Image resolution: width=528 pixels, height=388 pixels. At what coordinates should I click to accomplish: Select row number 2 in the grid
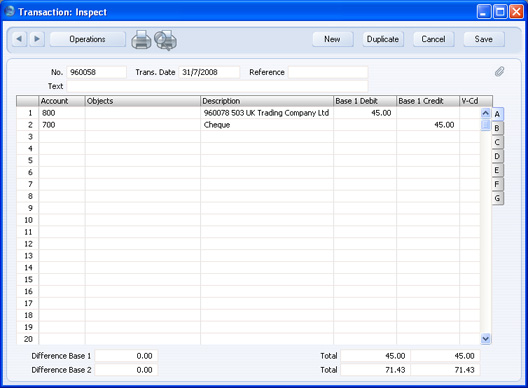(x=28, y=125)
